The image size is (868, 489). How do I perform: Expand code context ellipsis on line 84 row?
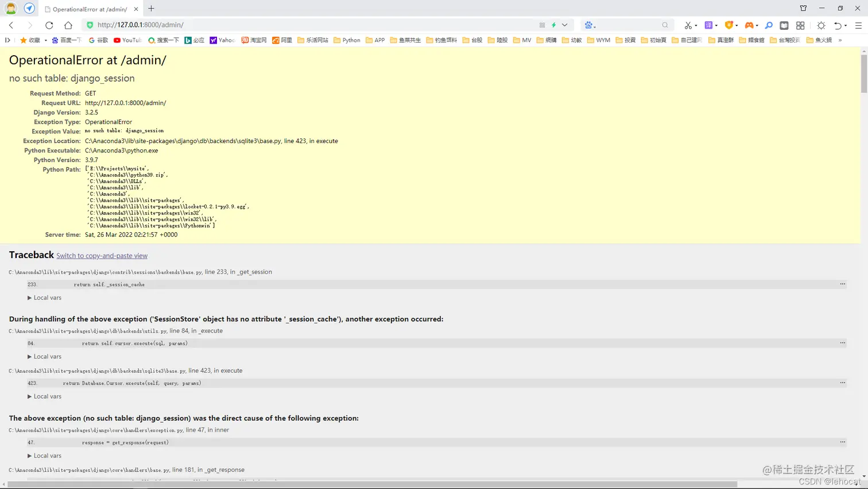click(842, 343)
